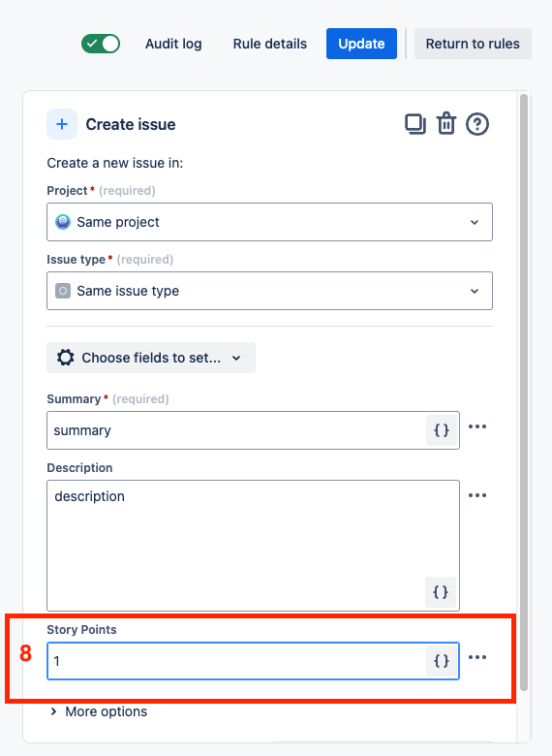Click Return to rules button
The image size is (552, 756).
pyautogui.click(x=473, y=44)
